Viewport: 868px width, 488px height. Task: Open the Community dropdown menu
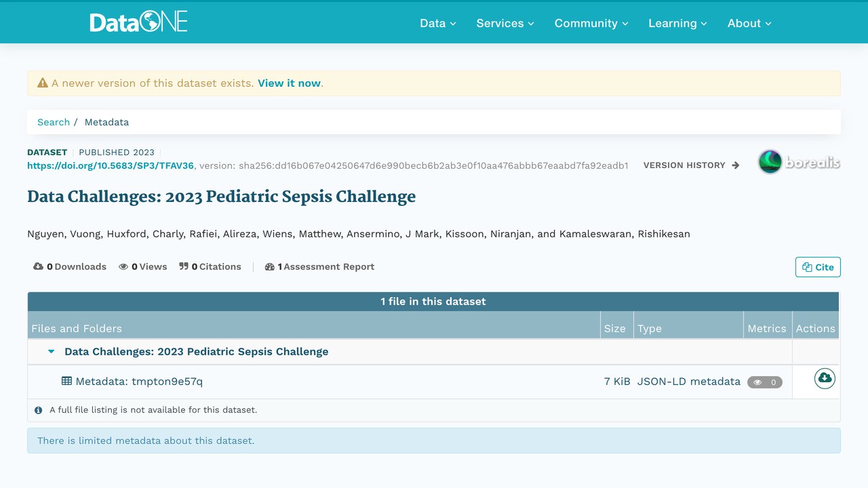591,23
